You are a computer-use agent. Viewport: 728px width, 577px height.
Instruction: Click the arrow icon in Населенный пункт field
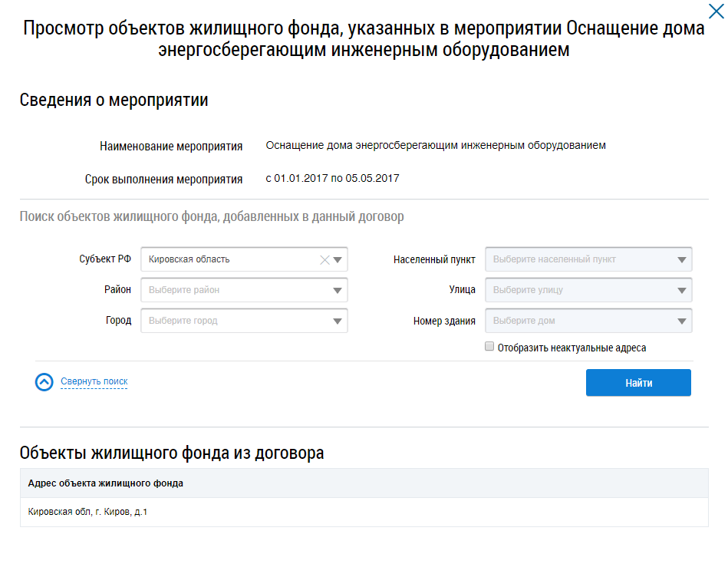(682, 260)
